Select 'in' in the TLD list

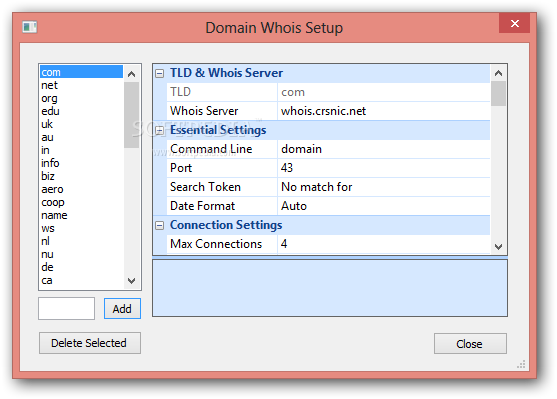[x=81, y=150]
